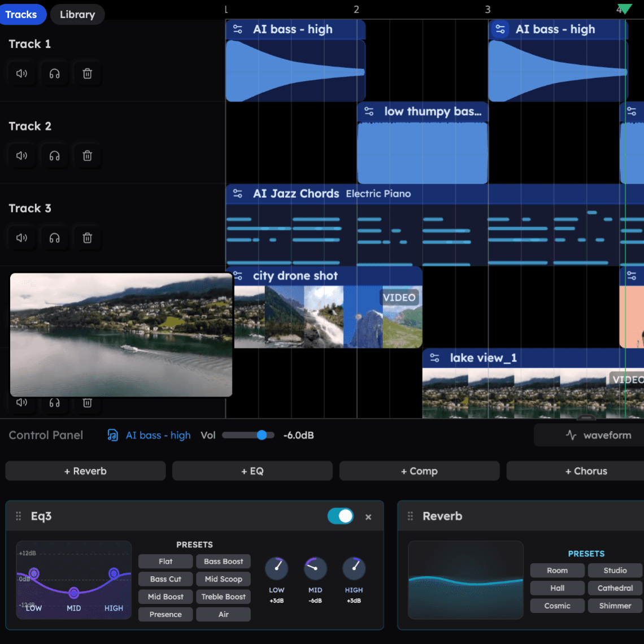Open settings icon on low thumpy bass clip
The image size is (644, 644).
click(369, 111)
